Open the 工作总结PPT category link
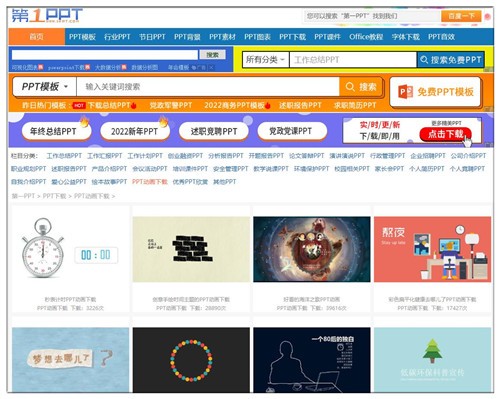The image size is (500, 399). (x=64, y=156)
